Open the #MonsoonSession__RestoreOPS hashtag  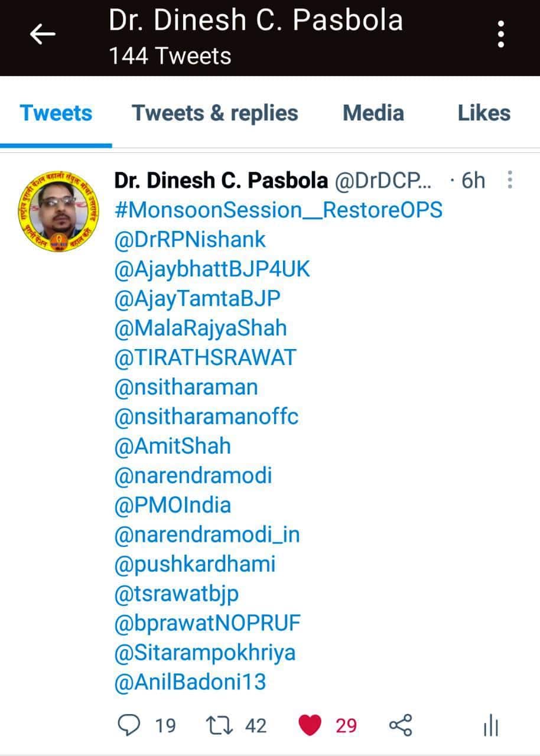click(278, 210)
